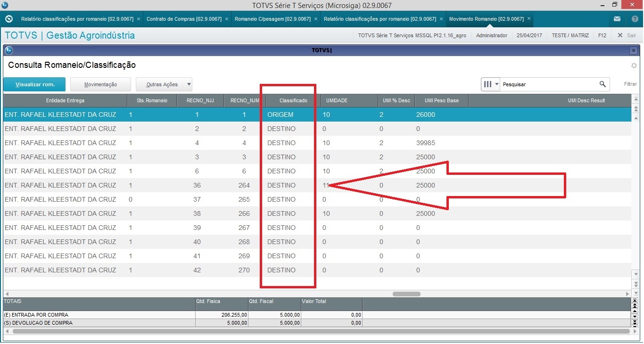Open the mail envelope notifications
Image resolution: width=644 pixels, height=344 pixels.
(x=617, y=19)
